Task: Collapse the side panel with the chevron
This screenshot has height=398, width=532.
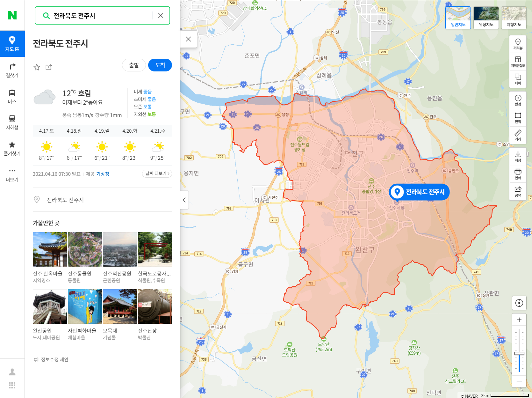Action: tap(184, 200)
